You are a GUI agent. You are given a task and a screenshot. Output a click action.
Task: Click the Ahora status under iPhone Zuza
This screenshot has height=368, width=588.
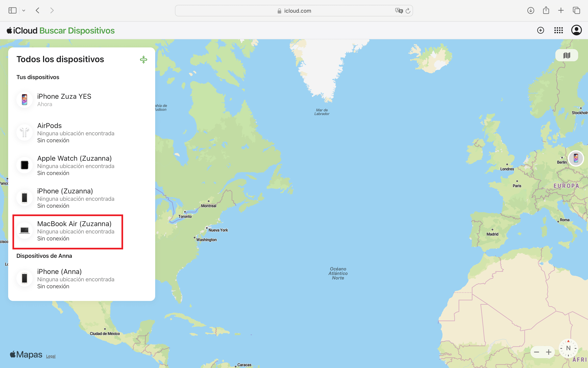(x=45, y=104)
